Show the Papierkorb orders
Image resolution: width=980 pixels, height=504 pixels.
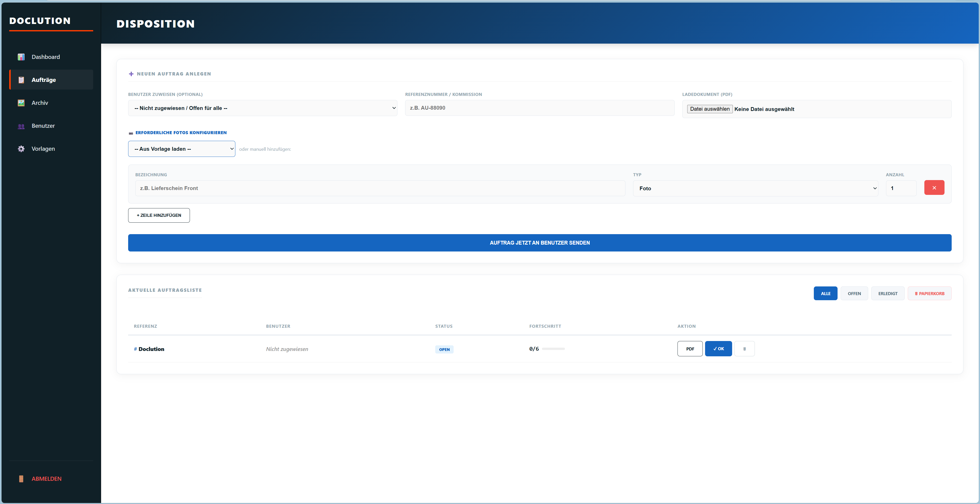pos(929,293)
